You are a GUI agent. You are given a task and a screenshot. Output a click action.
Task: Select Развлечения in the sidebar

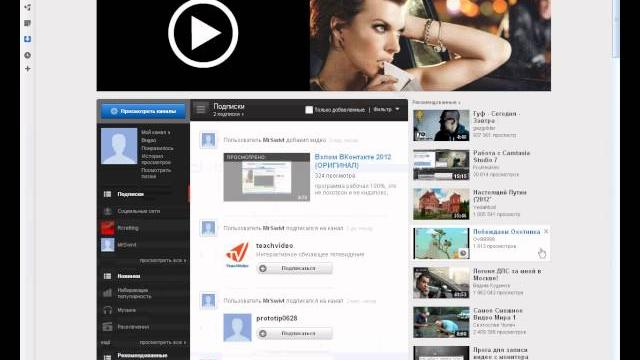(x=133, y=327)
